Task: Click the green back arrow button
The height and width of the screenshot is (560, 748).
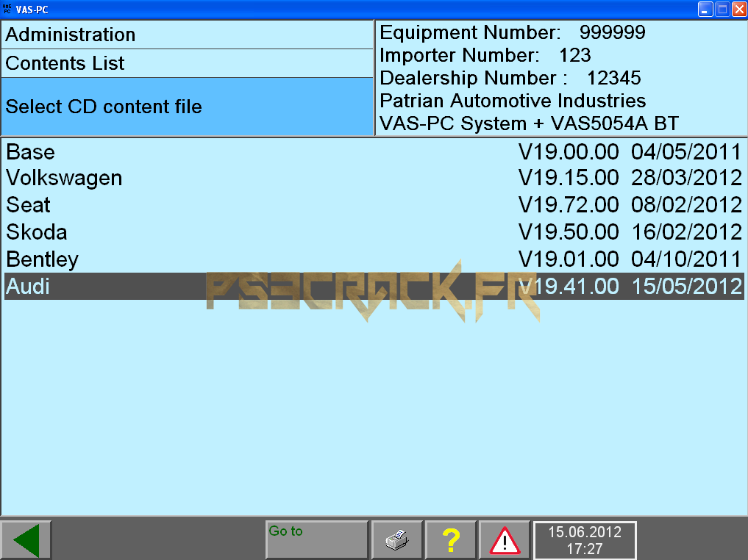Action: click(26, 540)
